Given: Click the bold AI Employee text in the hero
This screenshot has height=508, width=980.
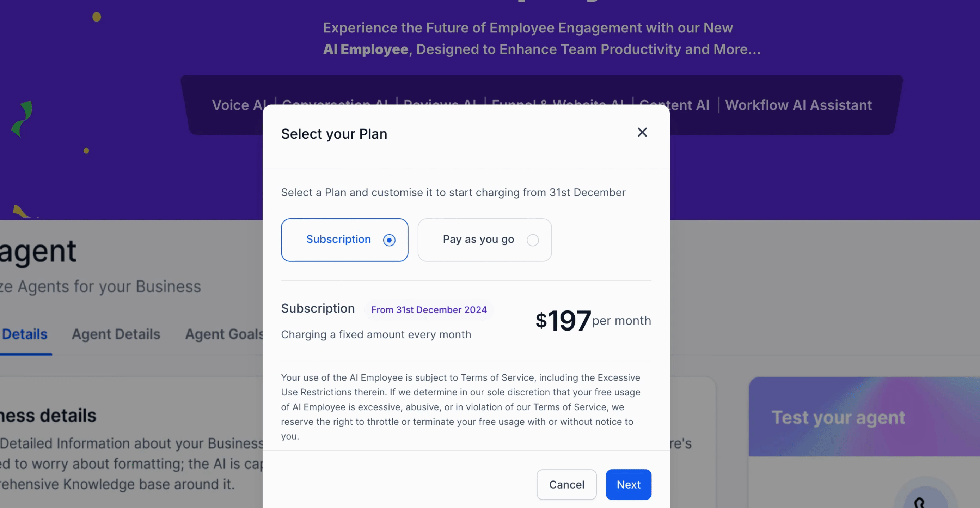Looking at the screenshot, I should pyautogui.click(x=365, y=49).
